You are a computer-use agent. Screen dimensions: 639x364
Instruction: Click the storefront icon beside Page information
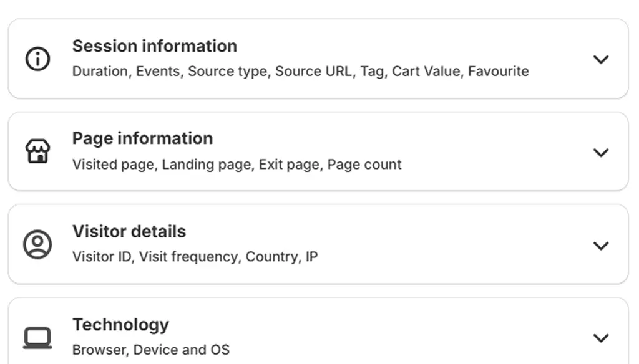click(37, 151)
